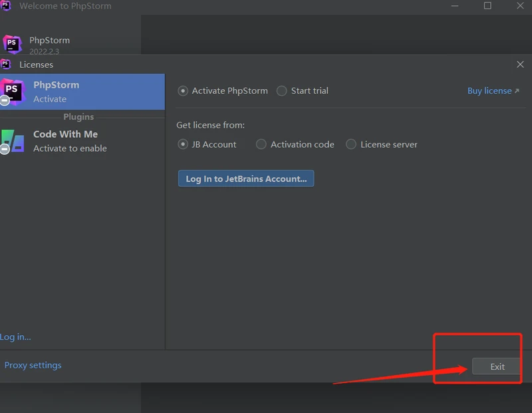
Task: Close the Licenses dialog
Action: pos(520,65)
